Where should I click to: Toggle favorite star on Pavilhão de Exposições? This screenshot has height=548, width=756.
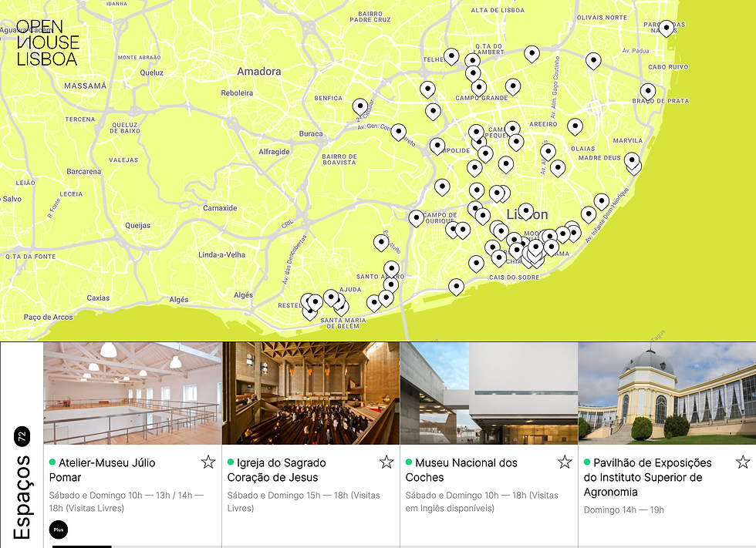click(x=743, y=462)
